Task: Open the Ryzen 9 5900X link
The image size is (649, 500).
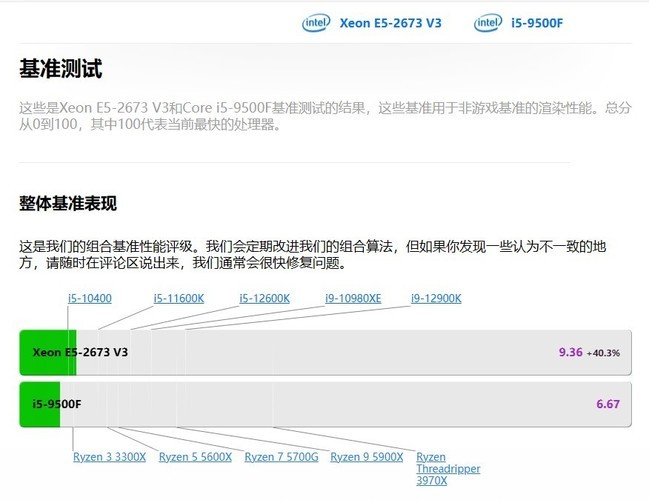Action: pos(367,457)
